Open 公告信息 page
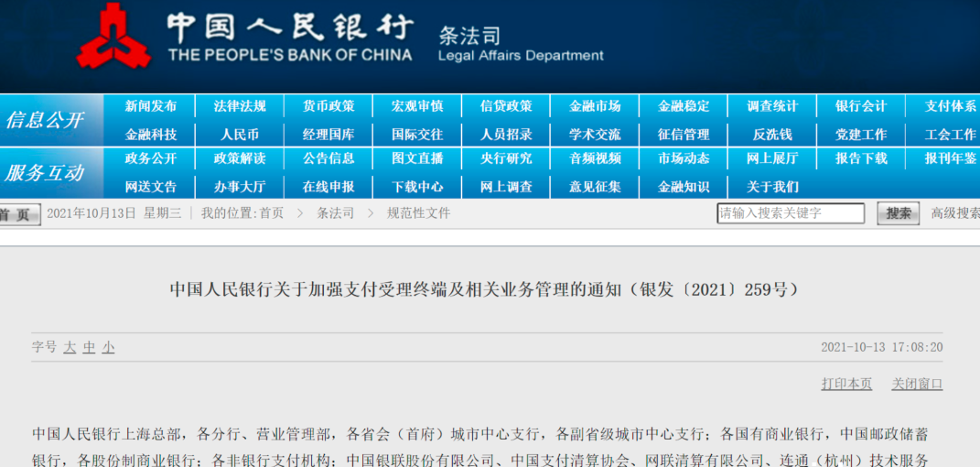The image size is (980, 467). pos(328,158)
